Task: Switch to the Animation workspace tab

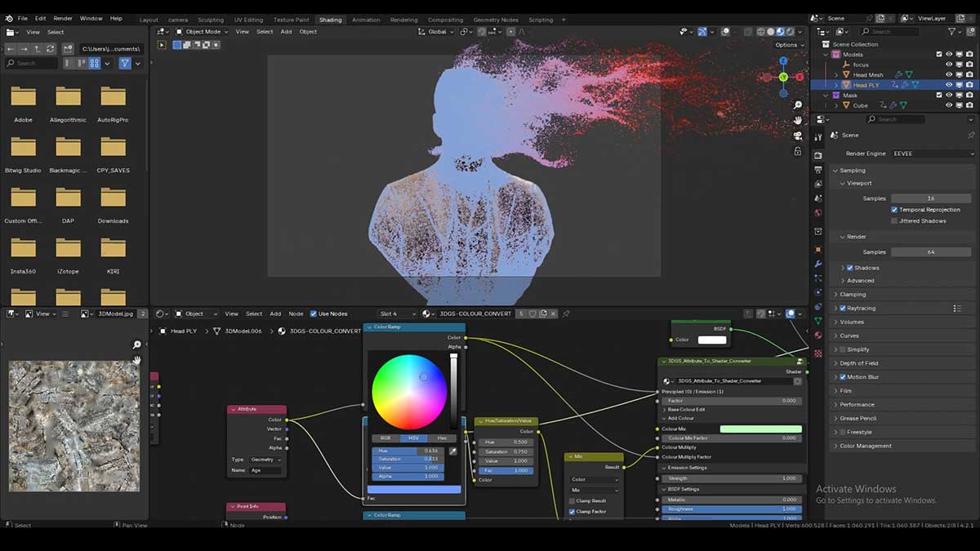Action: click(x=366, y=18)
